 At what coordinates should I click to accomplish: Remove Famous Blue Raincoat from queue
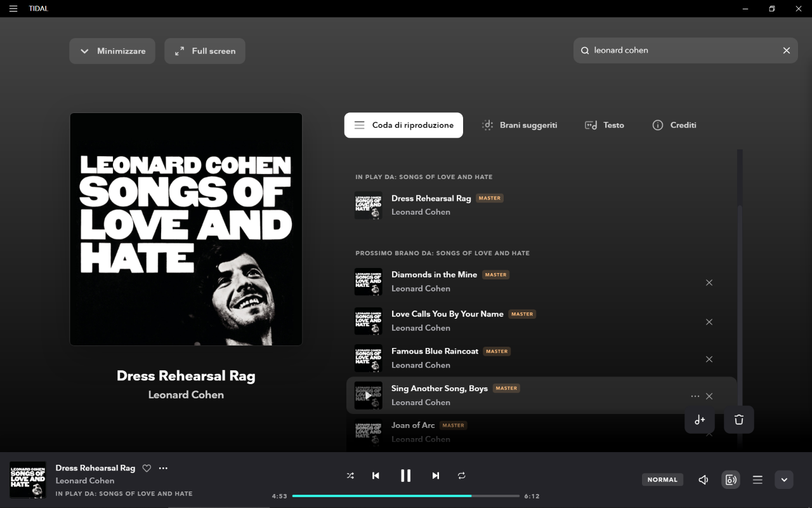click(x=709, y=359)
